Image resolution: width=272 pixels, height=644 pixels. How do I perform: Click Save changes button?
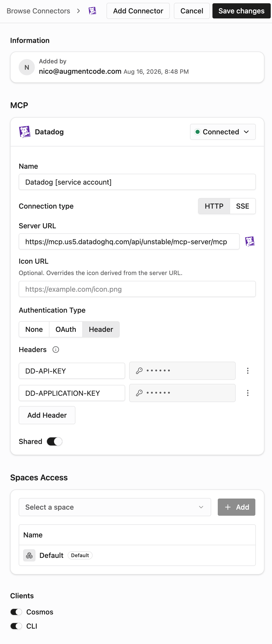click(241, 11)
